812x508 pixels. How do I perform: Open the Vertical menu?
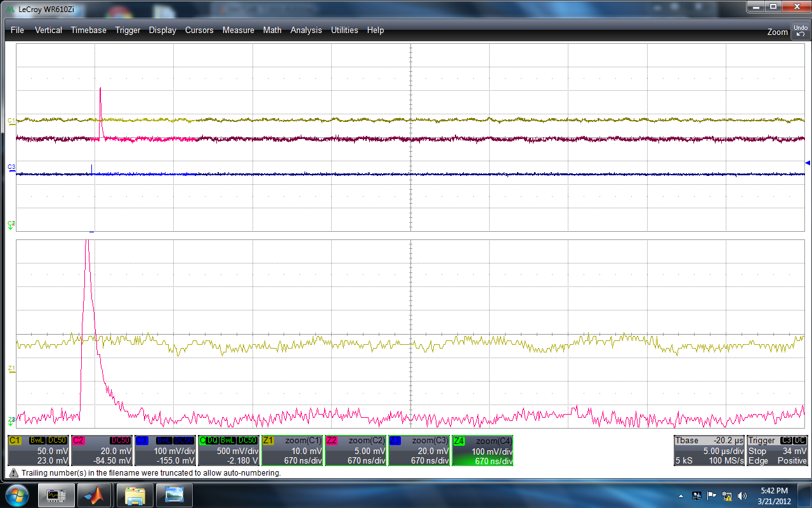[48, 30]
